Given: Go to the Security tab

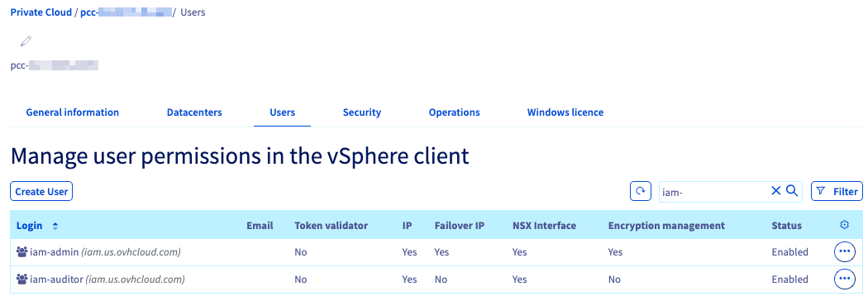Looking at the screenshot, I should pyautogui.click(x=362, y=112).
